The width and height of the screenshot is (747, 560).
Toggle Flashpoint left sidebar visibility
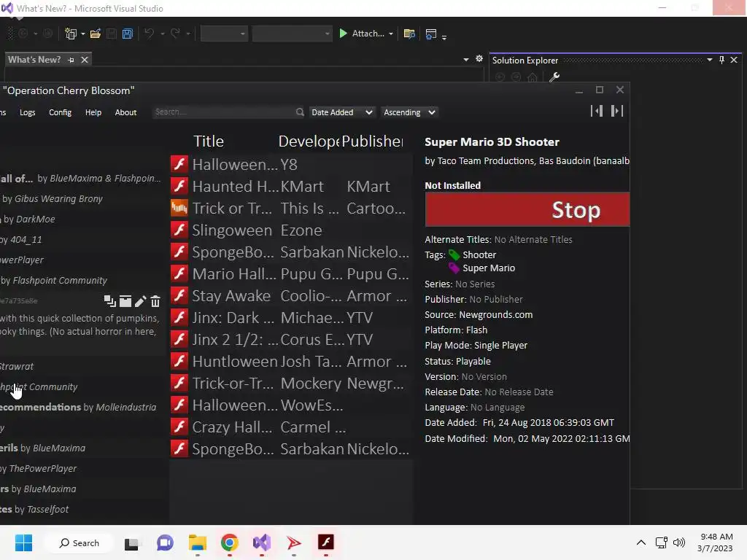tap(597, 111)
